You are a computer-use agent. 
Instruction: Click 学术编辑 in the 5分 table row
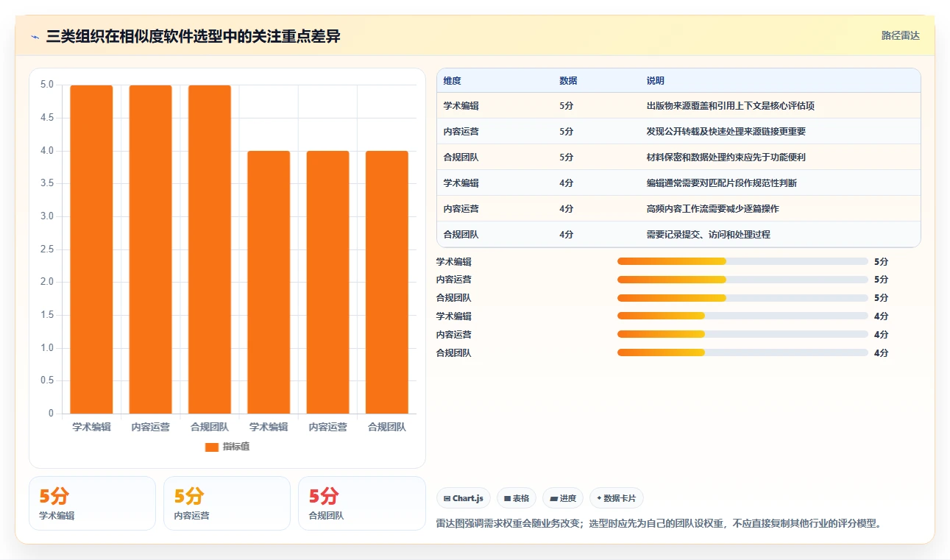pos(461,106)
